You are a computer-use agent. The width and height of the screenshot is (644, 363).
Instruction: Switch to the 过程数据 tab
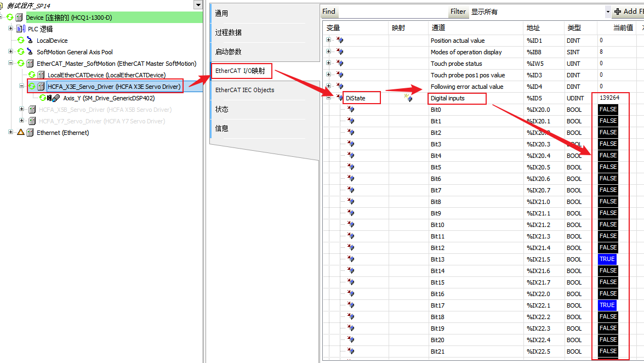point(229,33)
